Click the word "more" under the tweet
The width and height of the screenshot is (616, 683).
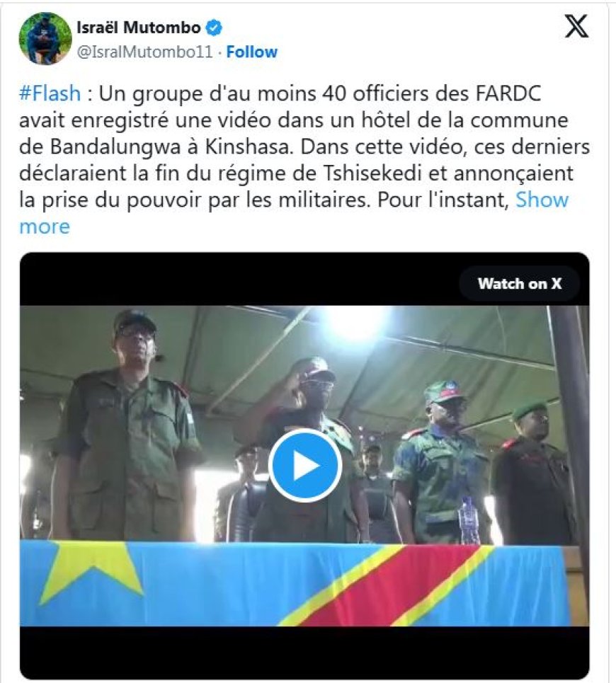click(45, 227)
